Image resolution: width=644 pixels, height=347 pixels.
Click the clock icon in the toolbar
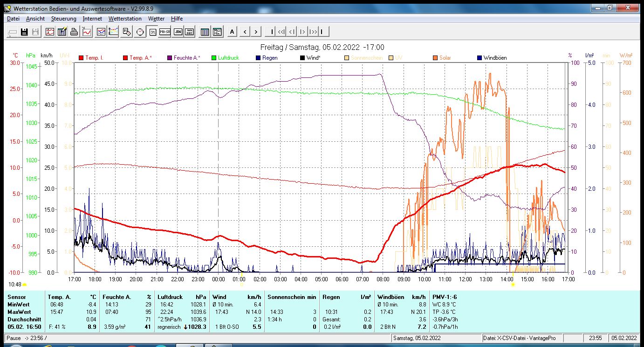[x=140, y=32]
